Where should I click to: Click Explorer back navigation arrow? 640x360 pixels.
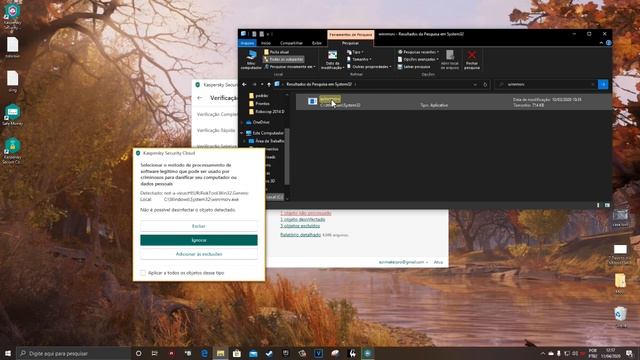point(244,84)
